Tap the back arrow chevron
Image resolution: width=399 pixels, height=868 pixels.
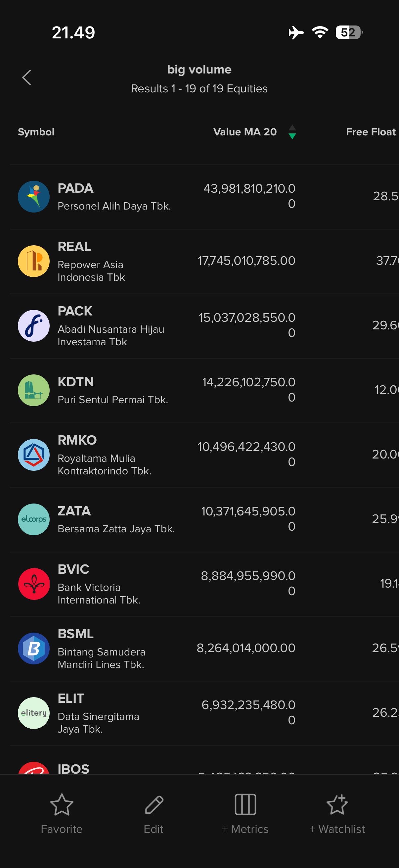tap(26, 77)
